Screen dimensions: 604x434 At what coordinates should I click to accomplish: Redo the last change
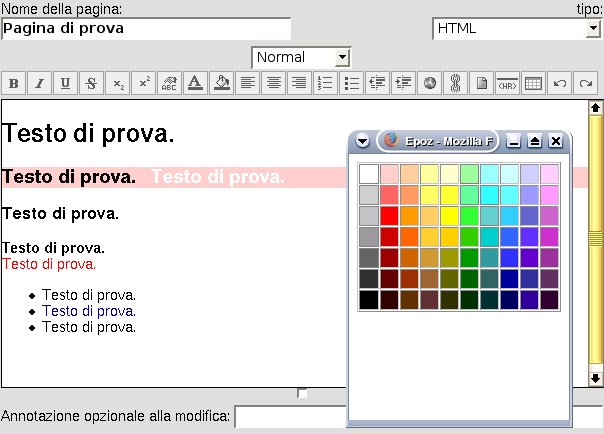[x=586, y=83]
